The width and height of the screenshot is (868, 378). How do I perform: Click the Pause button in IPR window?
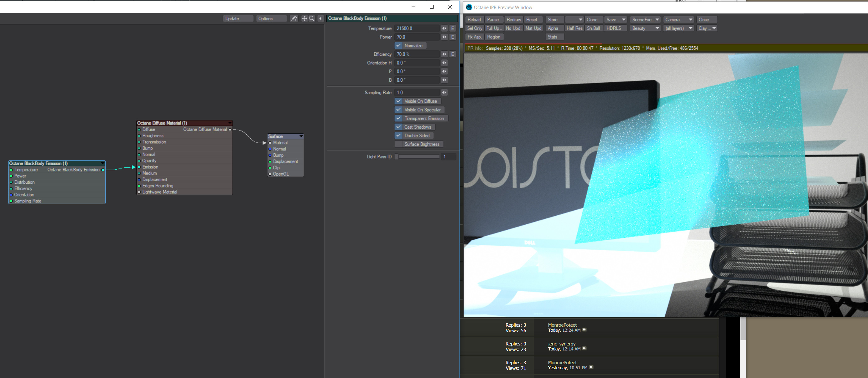493,19
